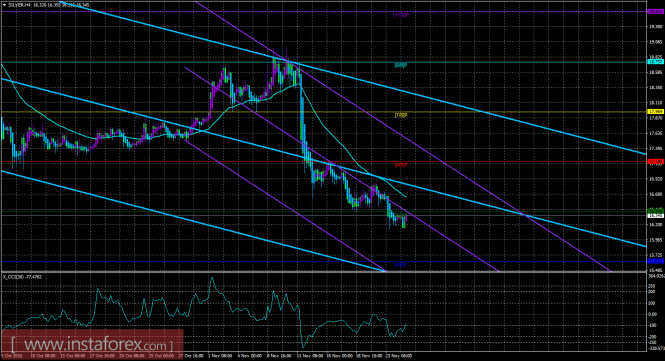Click the blue [4/8]P level label
The image size is (665, 361).
click(x=401, y=265)
